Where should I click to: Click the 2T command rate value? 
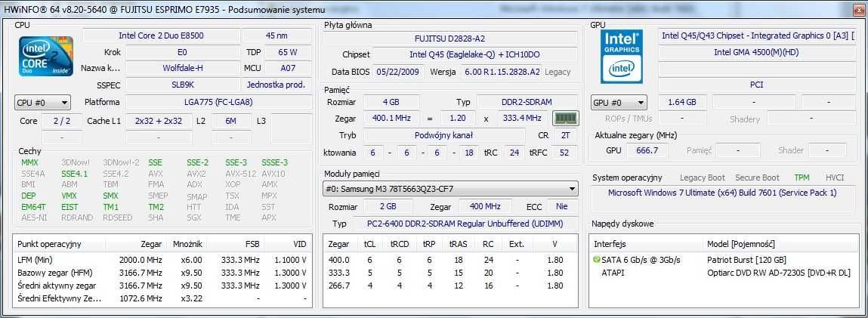[564, 135]
